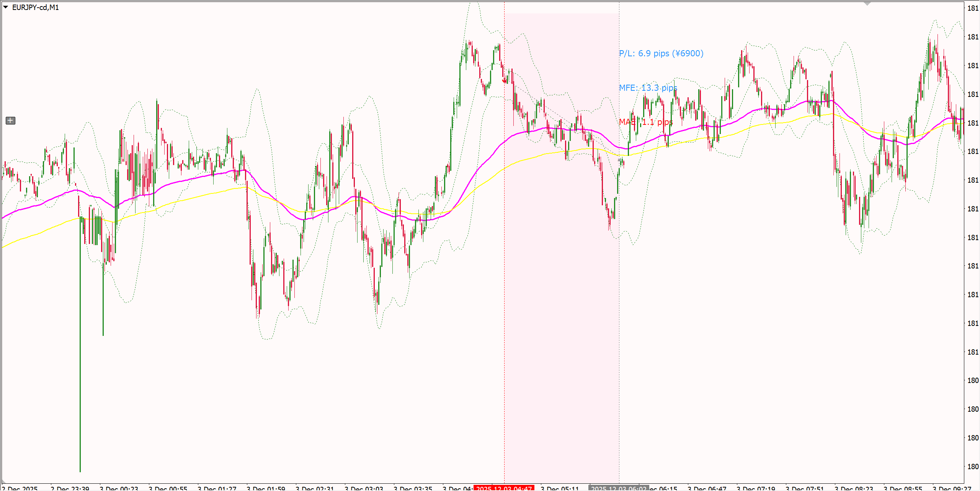Click the red sell entry arrow marker

[x=504, y=81]
